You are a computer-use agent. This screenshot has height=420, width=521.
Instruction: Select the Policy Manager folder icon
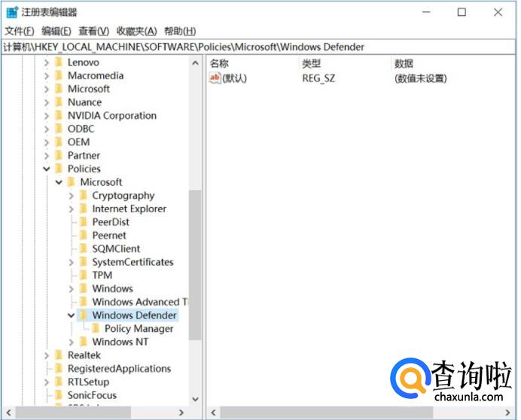(96, 328)
